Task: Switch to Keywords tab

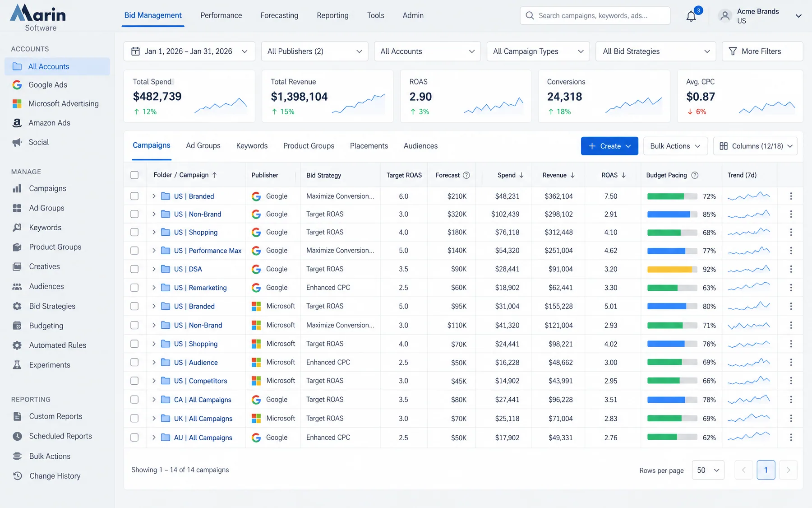Action: click(252, 146)
